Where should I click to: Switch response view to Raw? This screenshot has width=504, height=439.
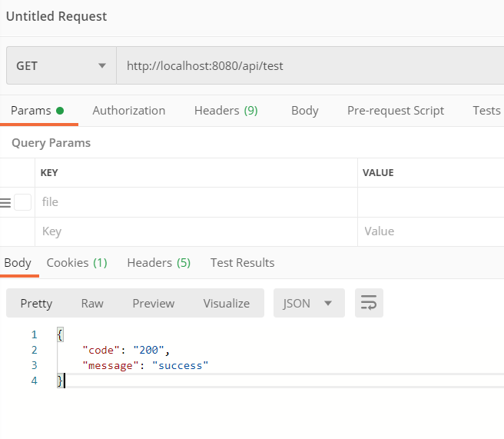click(92, 303)
